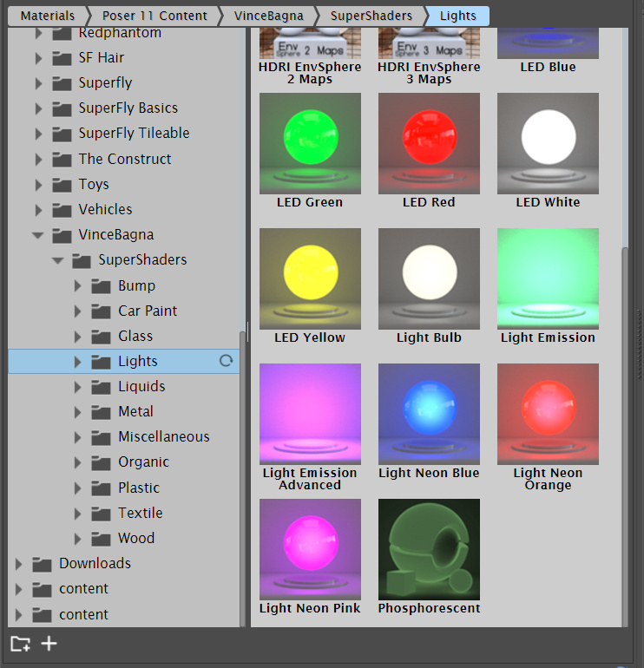Collapse the VinceBagna folder tree
Viewport: 644px width, 668px height.
pyautogui.click(x=38, y=235)
